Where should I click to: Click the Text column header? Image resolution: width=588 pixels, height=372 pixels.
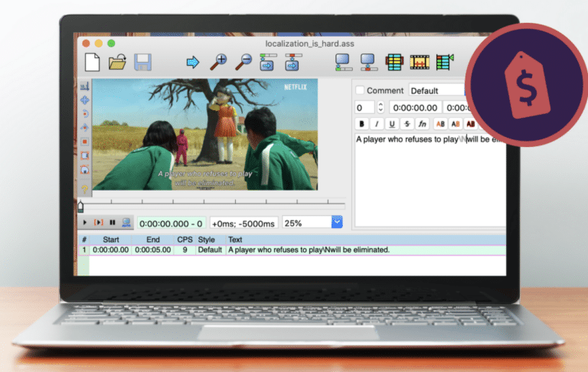pyautogui.click(x=235, y=240)
